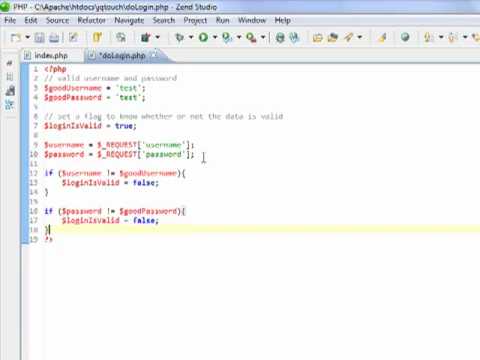
Task: Click the topmost left sidebar view icon
Action: point(10,63)
